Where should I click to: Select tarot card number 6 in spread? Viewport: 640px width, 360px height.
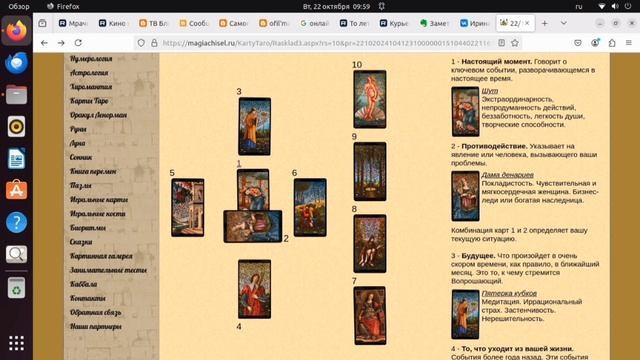pos(310,207)
